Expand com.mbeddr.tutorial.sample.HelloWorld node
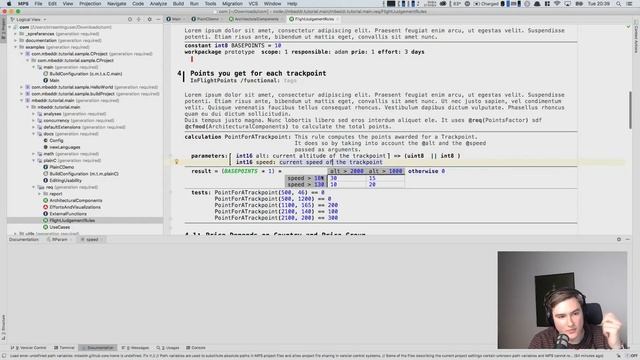This screenshot has width=640, height=360. pyautogui.click(x=22, y=87)
